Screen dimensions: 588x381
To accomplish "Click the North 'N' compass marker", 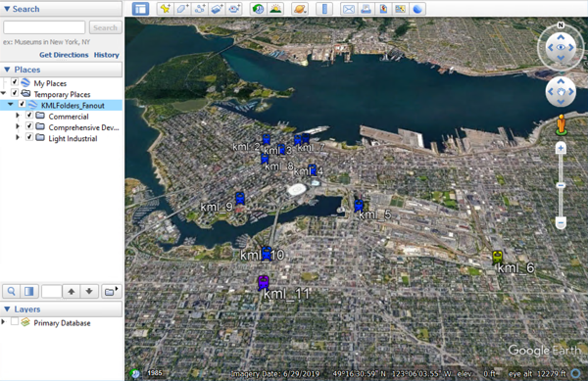I will 561,25.
